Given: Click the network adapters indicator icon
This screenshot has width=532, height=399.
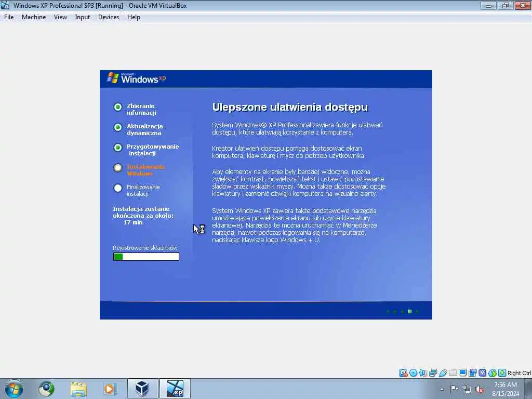Looking at the screenshot, I should click(x=433, y=373).
